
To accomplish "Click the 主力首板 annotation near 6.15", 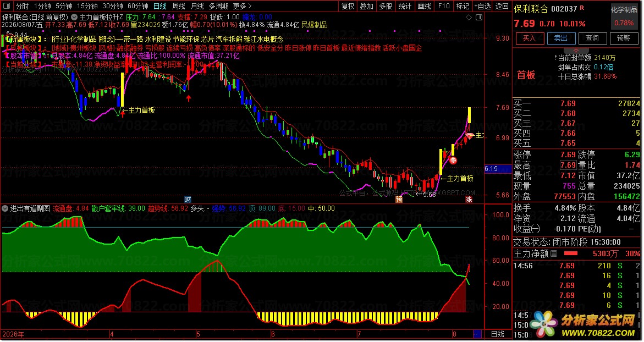I will (457, 178).
